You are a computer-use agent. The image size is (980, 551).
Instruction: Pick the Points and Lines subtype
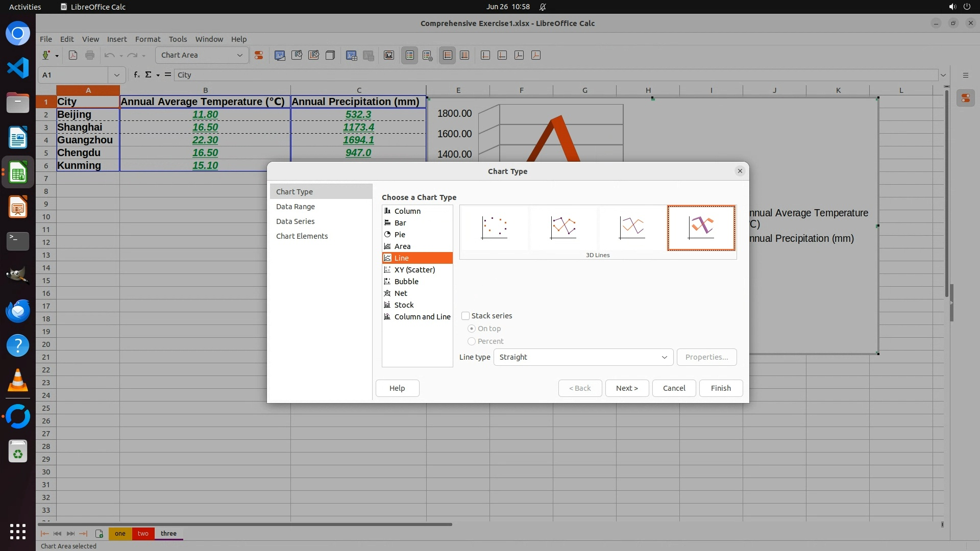(563, 228)
